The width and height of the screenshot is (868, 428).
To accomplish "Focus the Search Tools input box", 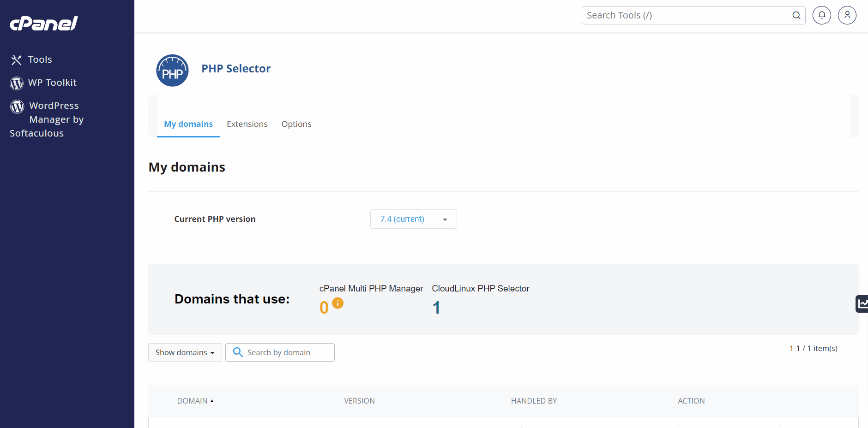I will 688,15.
